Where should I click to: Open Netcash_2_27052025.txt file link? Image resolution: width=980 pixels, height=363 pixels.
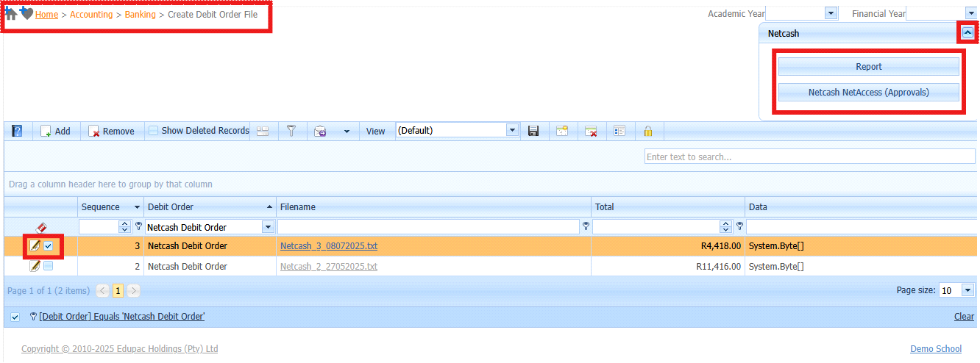[x=329, y=267]
